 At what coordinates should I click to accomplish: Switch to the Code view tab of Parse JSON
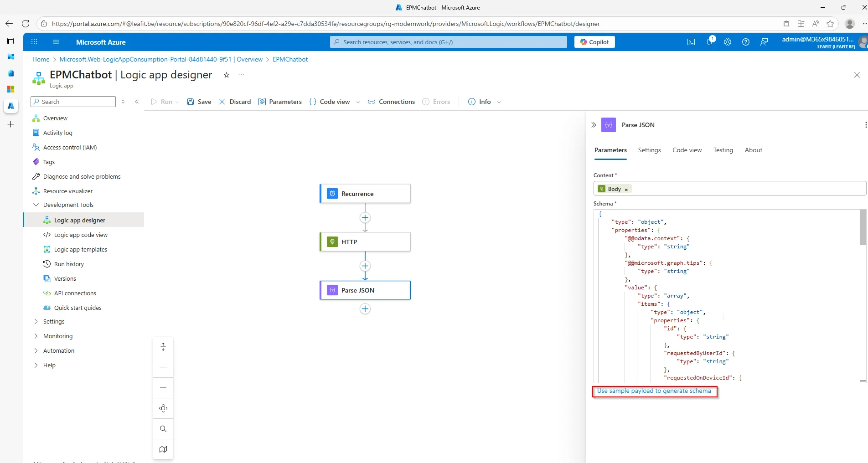687,150
